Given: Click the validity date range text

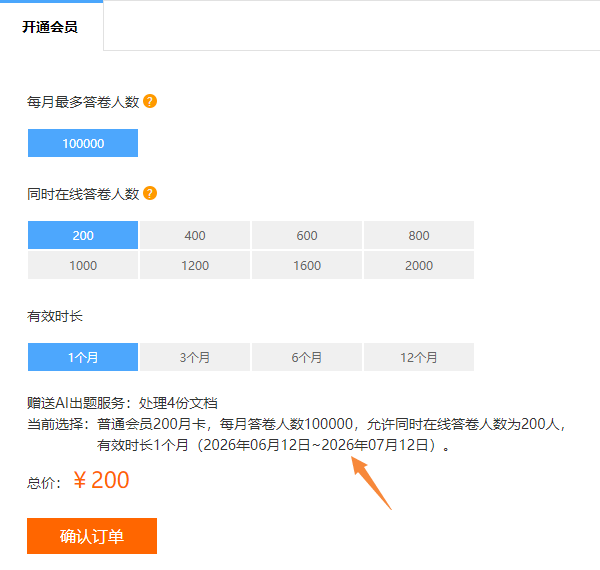Looking at the screenshot, I should [x=316, y=445].
